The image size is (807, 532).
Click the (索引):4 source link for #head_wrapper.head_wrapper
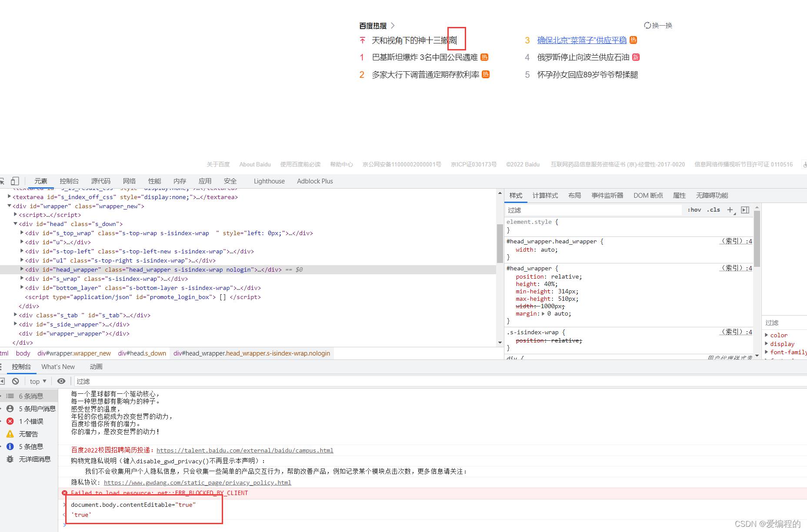coord(736,241)
